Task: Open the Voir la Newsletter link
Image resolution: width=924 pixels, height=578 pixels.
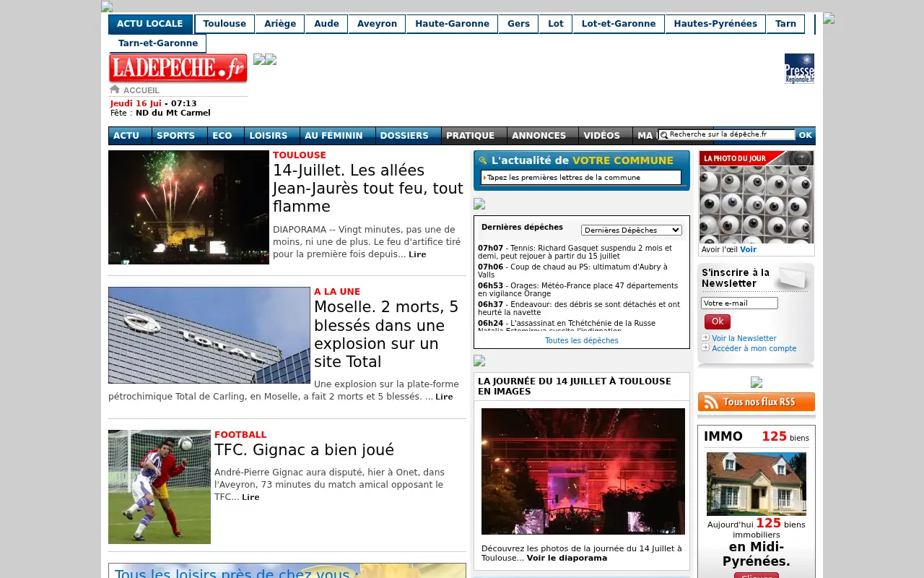Action: 744,338
